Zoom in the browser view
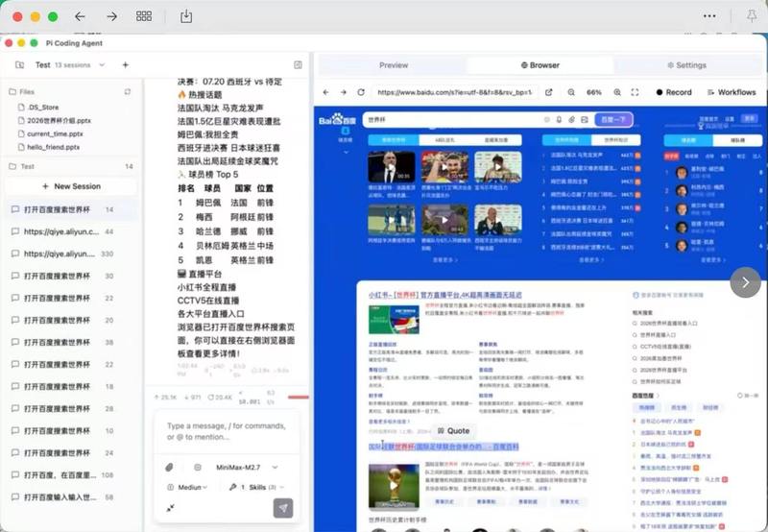The width and height of the screenshot is (768, 532). pyautogui.click(x=617, y=92)
